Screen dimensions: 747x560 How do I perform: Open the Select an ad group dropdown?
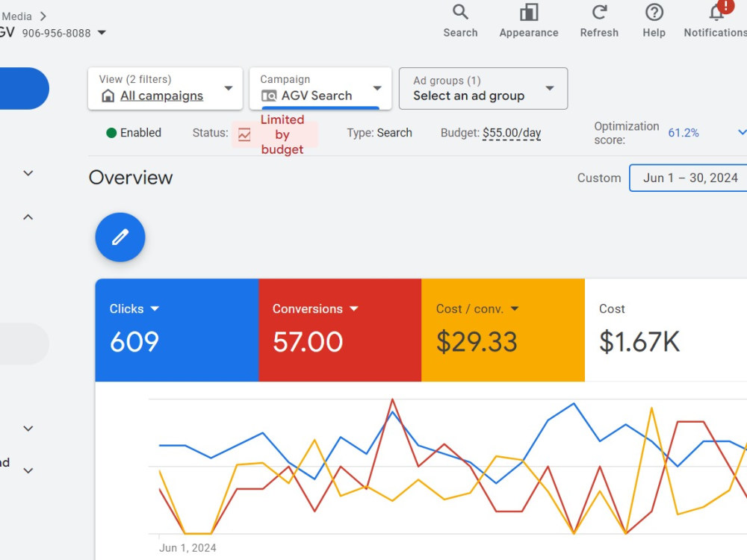(483, 89)
